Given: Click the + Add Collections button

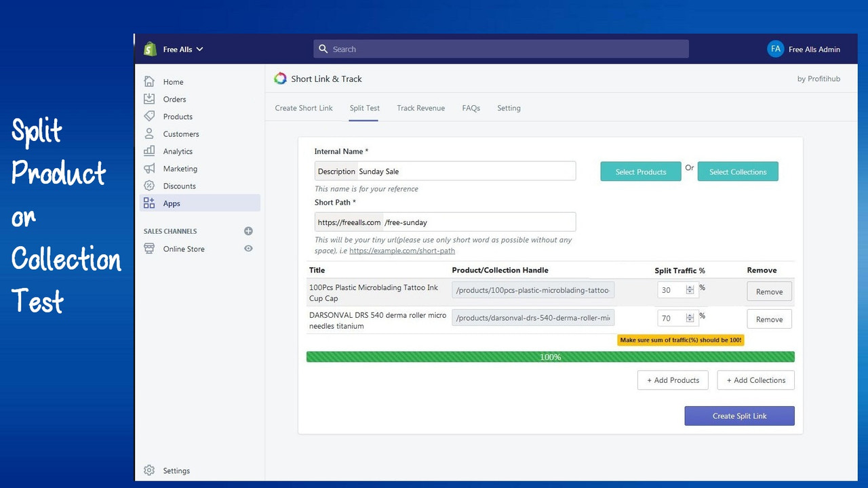Looking at the screenshot, I should click(755, 380).
